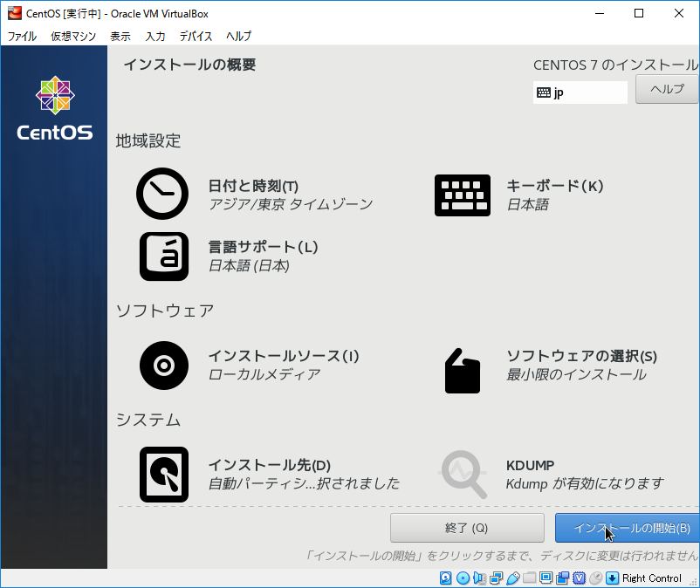Open the 入力 menu
The width and height of the screenshot is (700, 588).
(155, 36)
